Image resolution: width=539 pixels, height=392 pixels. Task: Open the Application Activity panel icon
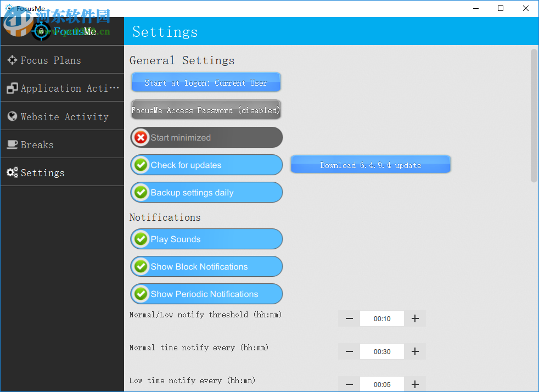(x=12, y=88)
